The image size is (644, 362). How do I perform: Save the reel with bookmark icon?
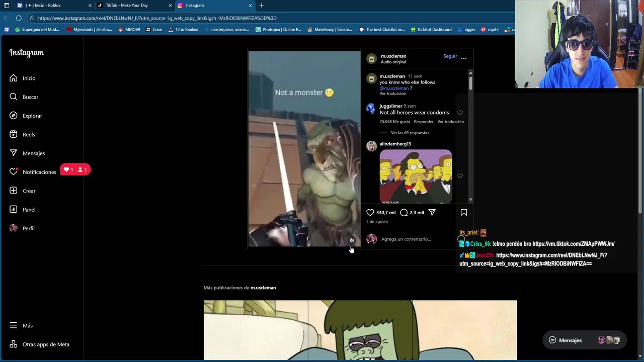pyautogui.click(x=464, y=212)
